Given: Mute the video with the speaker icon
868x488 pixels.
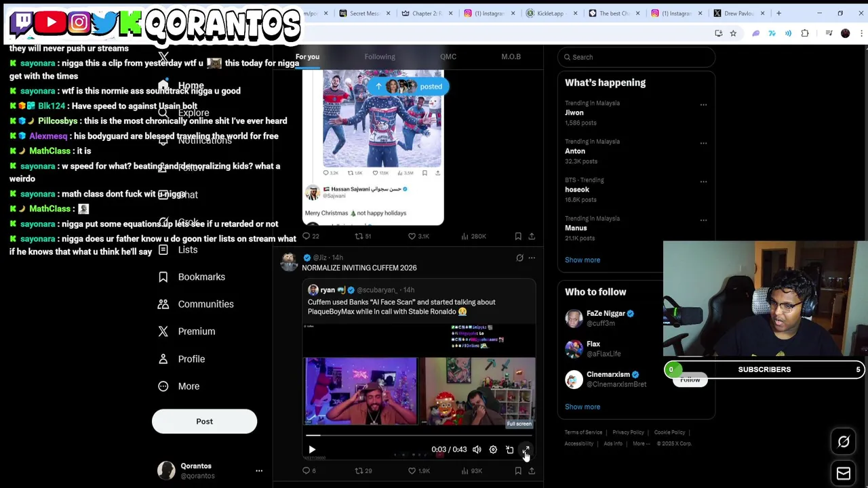Looking at the screenshot, I should coord(477,449).
